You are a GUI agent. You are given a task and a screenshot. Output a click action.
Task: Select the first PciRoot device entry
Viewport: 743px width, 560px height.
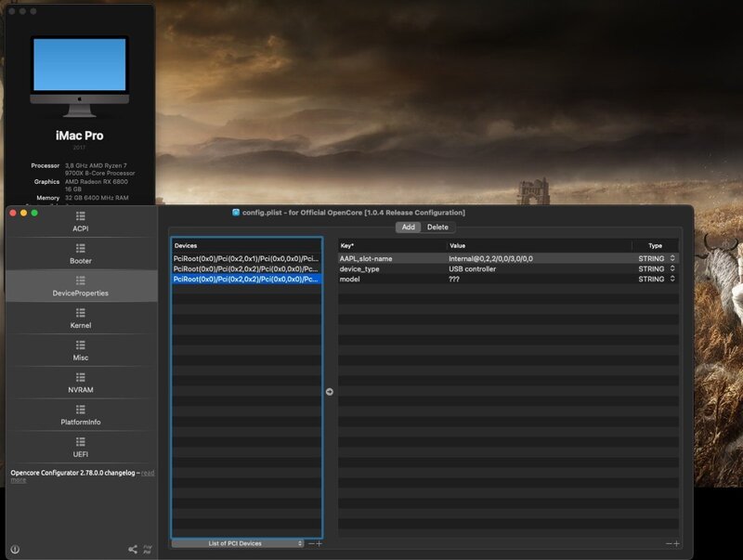(246, 258)
